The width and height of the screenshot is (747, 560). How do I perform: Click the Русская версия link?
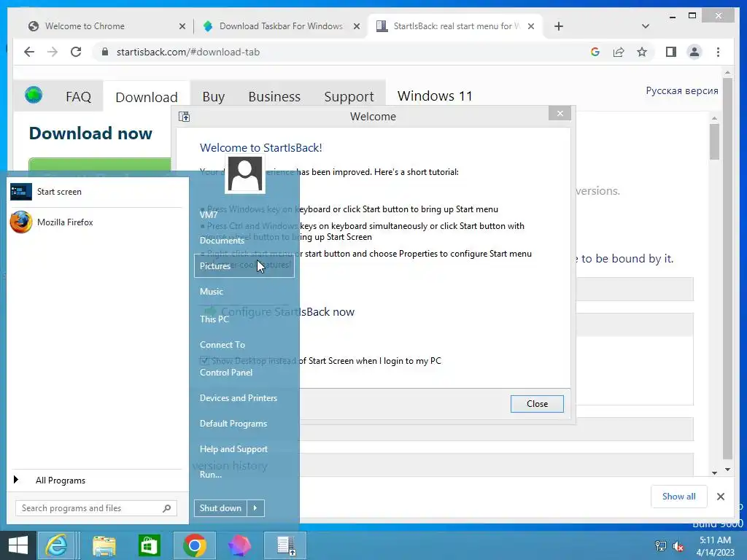682,90
